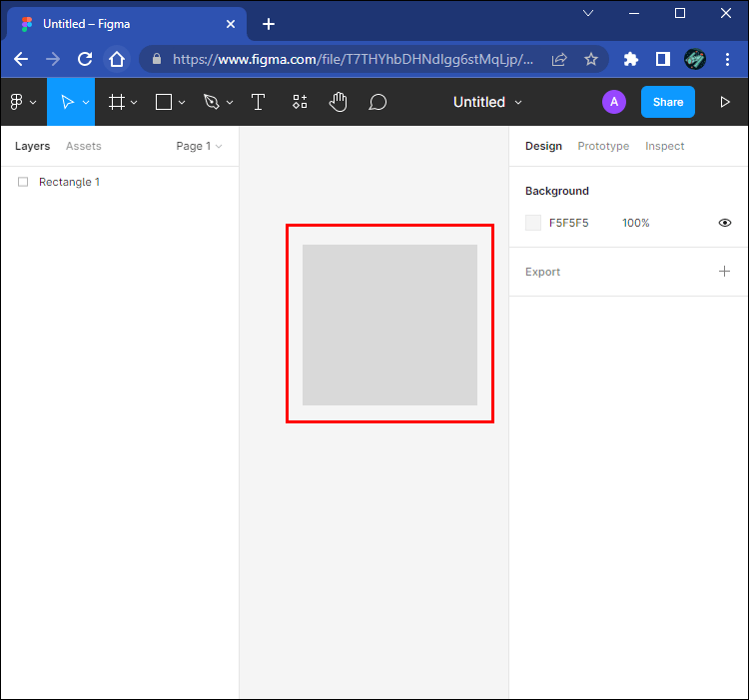Select the Frame tool
Viewport: 749px width, 700px height.
pos(117,102)
